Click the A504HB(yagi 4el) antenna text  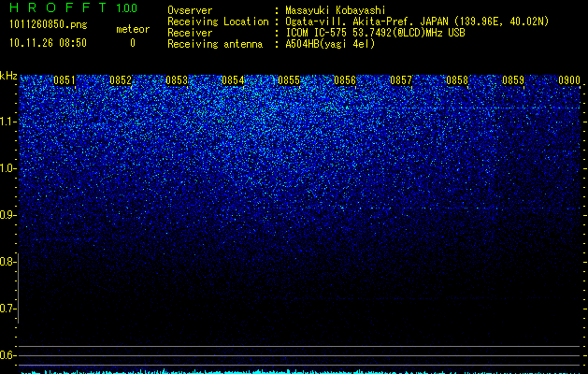click(330, 44)
